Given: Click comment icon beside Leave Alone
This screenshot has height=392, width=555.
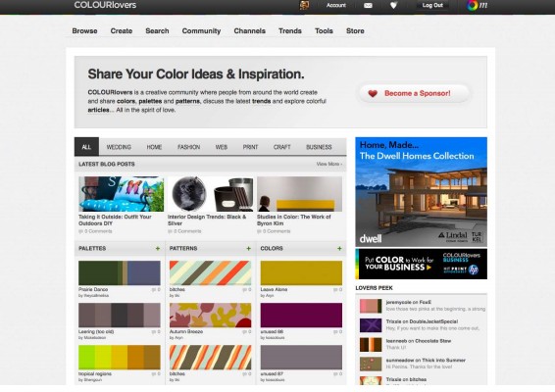Looking at the screenshot, I should coord(336,290).
